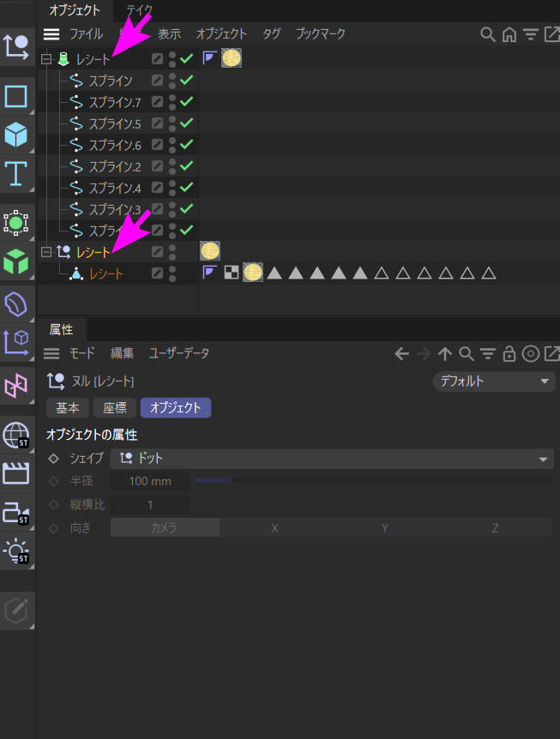The width and height of the screenshot is (560, 739).
Task: Click the Rectangle spline tool icon
Action: [16, 96]
